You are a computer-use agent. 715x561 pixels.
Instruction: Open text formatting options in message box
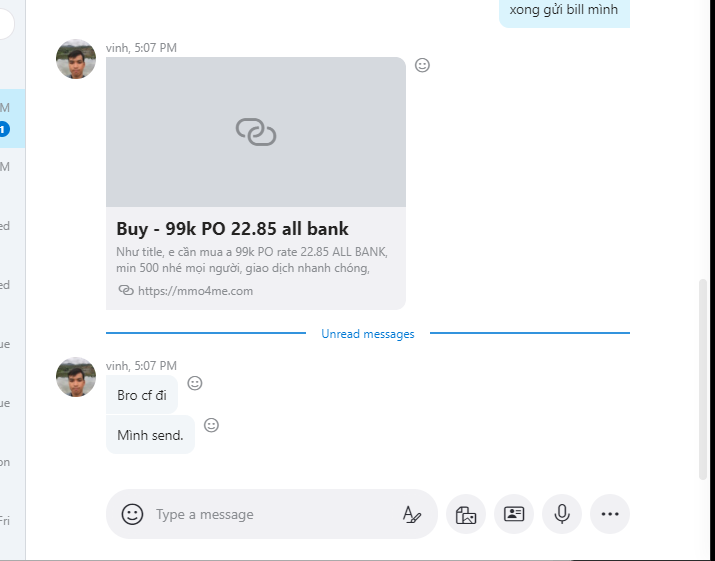click(411, 514)
